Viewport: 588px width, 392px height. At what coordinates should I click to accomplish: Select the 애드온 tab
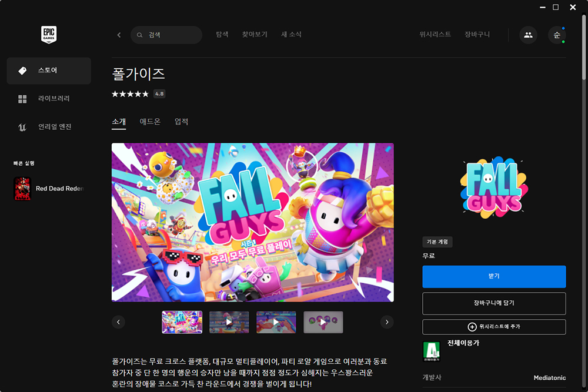point(150,122)
